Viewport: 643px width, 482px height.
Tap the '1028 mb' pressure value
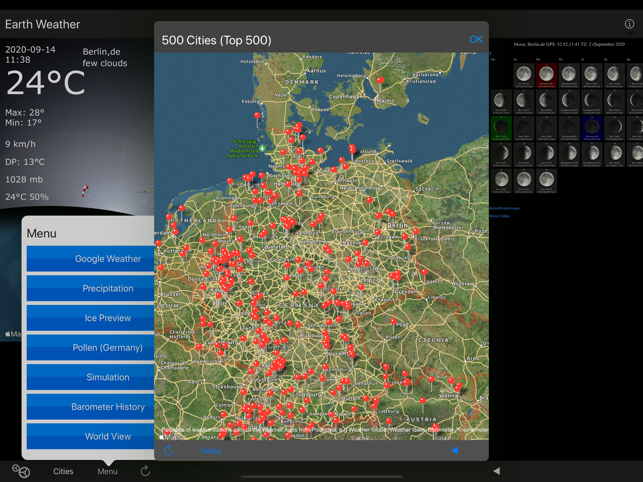pyautogui.click(x=24, y=179)
